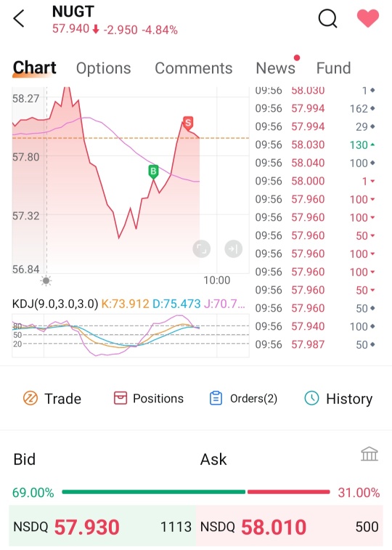
Task: Click the fullscreen chart expand icon
Action: pyautogui.click(x=201, y=249)
